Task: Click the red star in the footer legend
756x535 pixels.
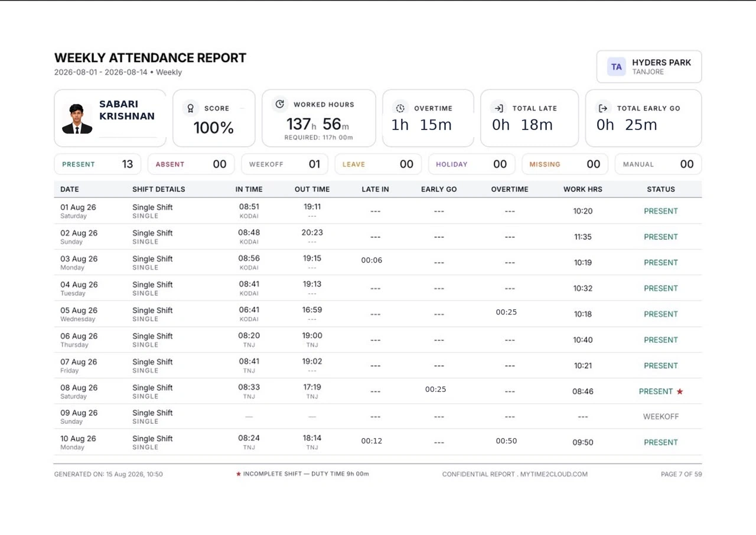Action: pyautogui.click(x=239, y=474)
